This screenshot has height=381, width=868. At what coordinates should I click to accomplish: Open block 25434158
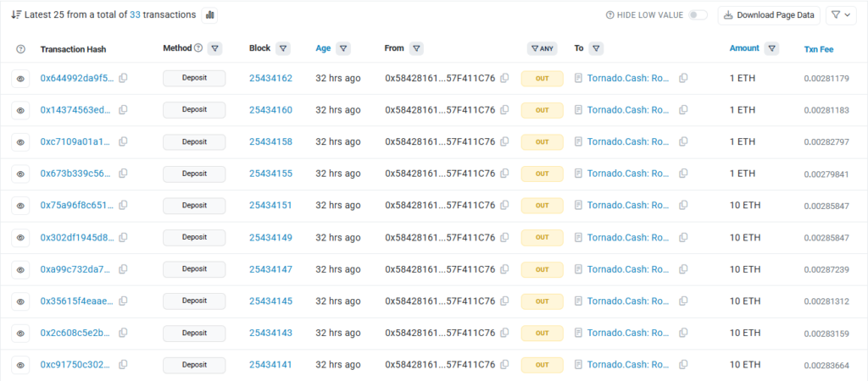point(270,141)
